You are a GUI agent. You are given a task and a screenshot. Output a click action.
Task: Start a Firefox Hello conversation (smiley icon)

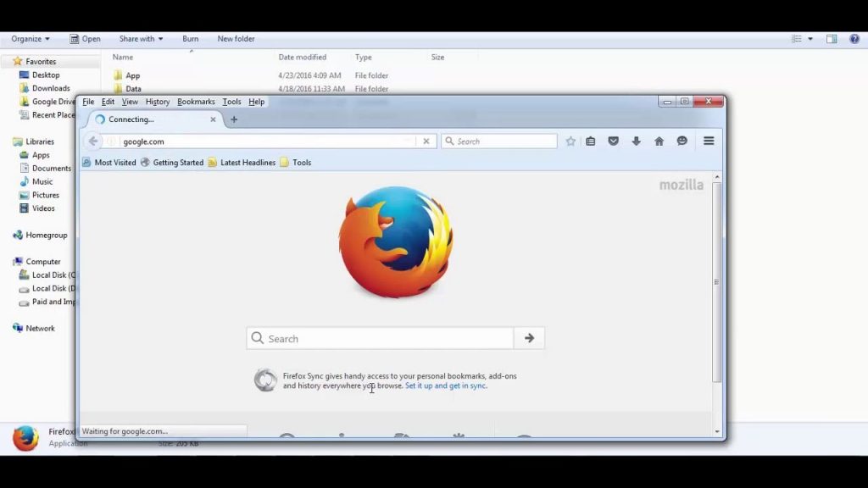tap(682, 141)
